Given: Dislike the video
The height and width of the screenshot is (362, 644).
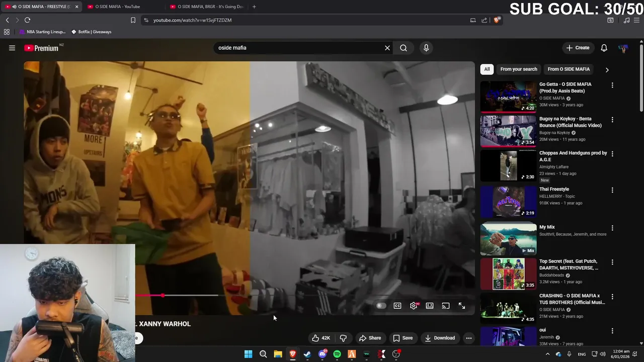Looking at the screenshot, I should [x=343, y=338].
